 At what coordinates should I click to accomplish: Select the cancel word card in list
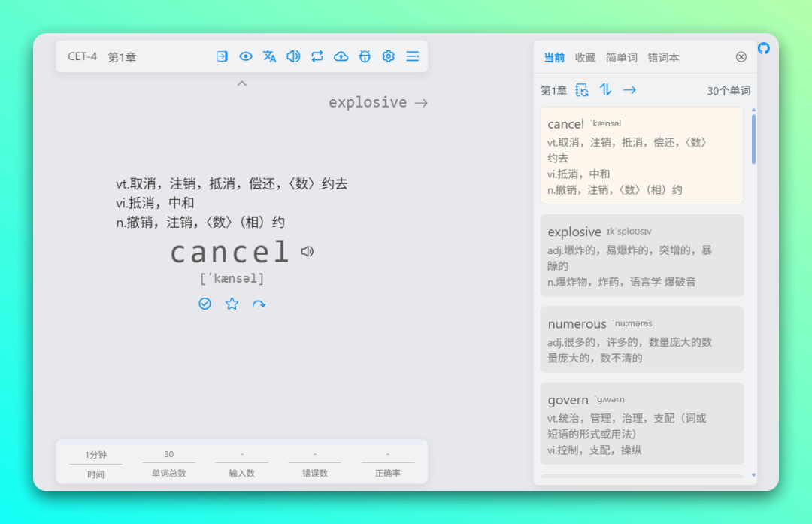[x=641, y=156]
